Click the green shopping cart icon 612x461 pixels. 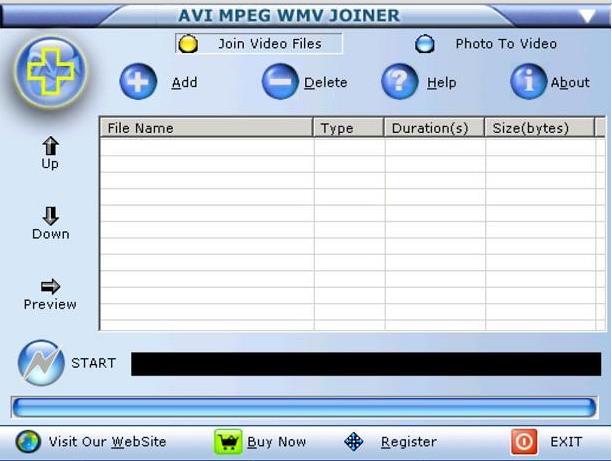point(228,442)
